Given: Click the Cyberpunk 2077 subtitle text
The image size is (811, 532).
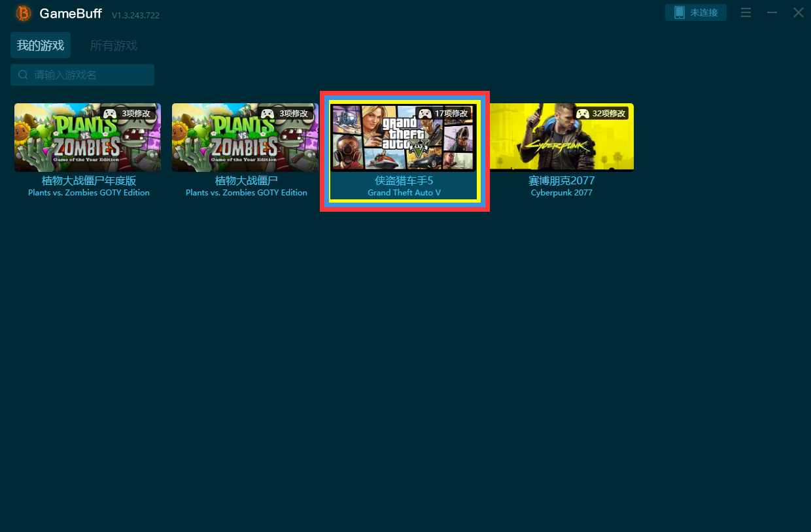Looking at the screenshot, I should pos(561,193).
